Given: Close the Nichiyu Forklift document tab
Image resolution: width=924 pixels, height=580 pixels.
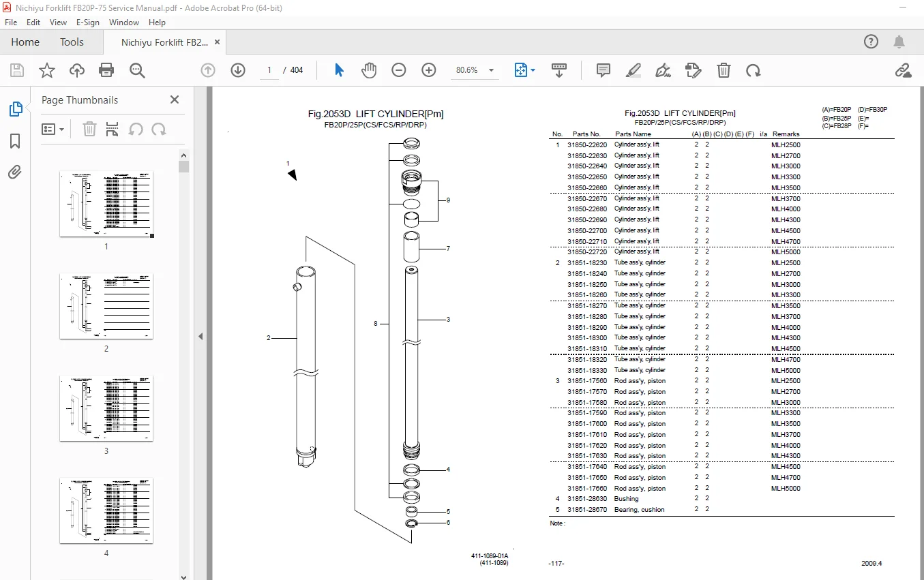Looking at the screenshot, I should [x=218, y=42].
